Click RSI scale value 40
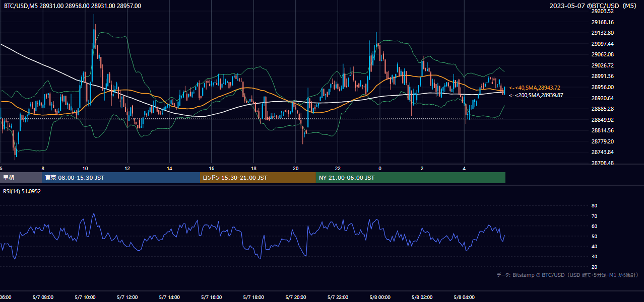Viewport: 644px width, 302px height. (594, 246)
